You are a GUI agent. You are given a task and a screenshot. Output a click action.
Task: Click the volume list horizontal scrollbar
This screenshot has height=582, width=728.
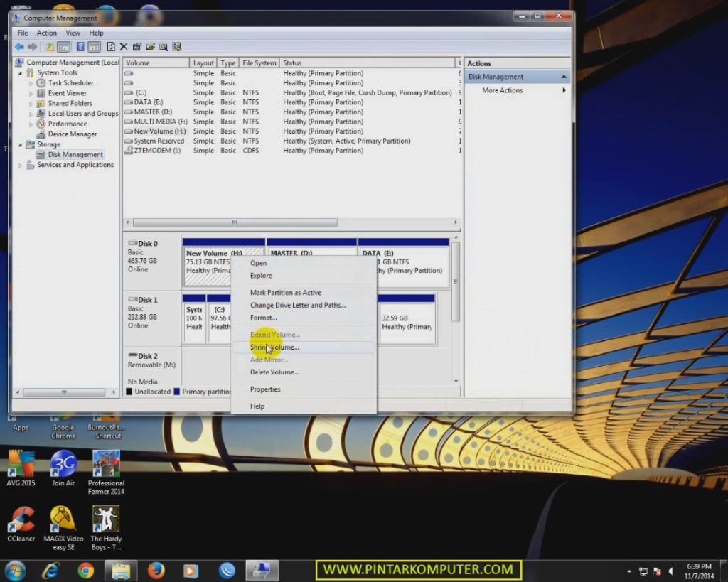(235, 222)
